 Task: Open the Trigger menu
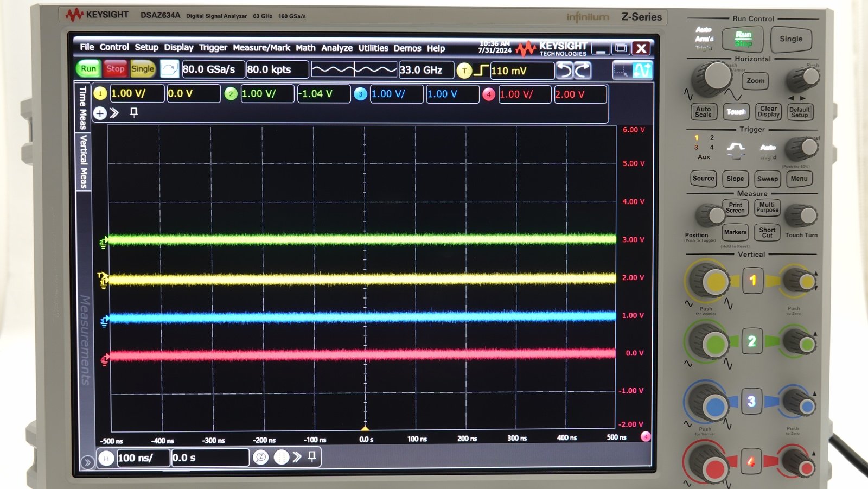(213, 48)
